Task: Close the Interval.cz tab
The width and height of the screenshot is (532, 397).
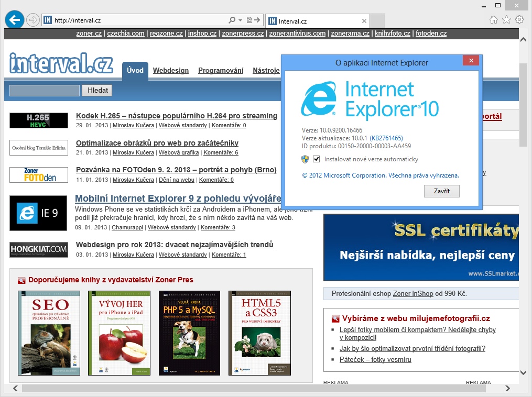Action: click(x=364, y=21)
